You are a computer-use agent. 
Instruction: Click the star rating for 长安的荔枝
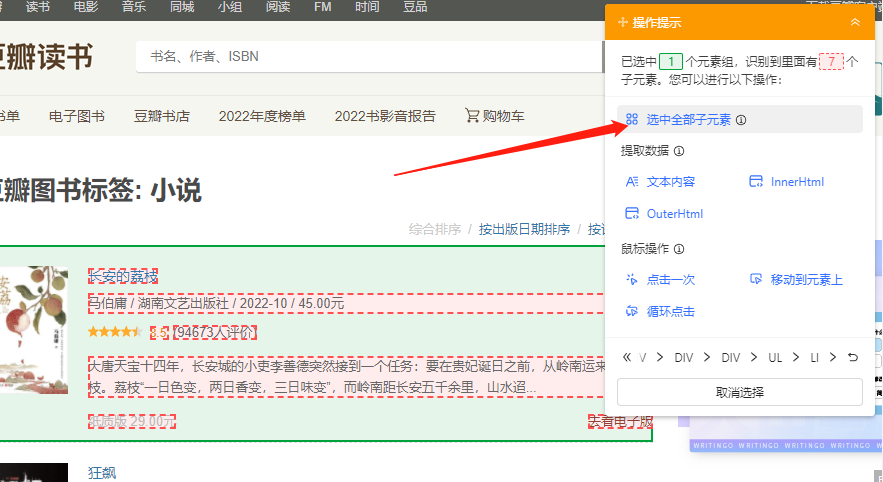(115, 332)
